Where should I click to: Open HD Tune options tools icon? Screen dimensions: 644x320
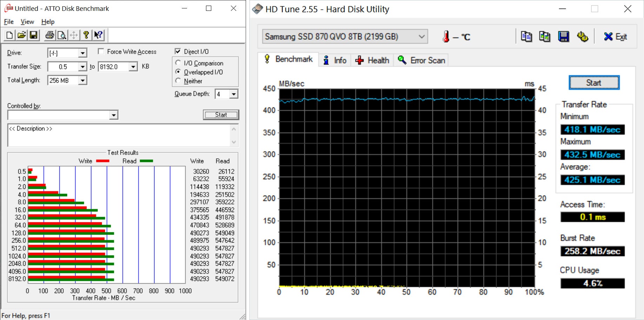coord(583,36)
